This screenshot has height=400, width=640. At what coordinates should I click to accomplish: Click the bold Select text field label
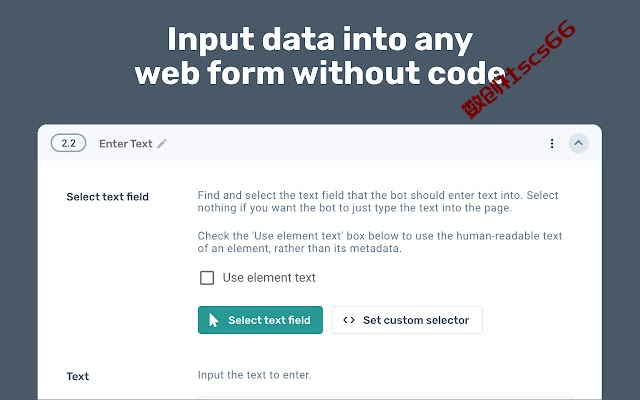tap(107, 197)
